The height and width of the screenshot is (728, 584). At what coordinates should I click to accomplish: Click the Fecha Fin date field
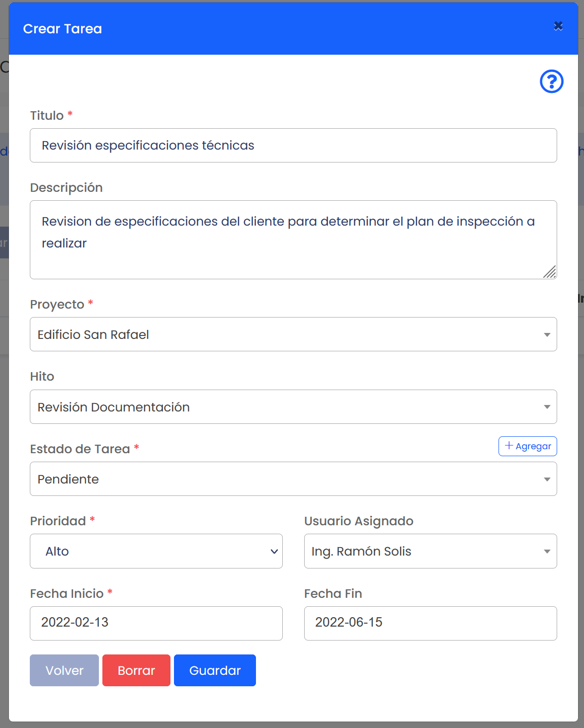(430, 623)
